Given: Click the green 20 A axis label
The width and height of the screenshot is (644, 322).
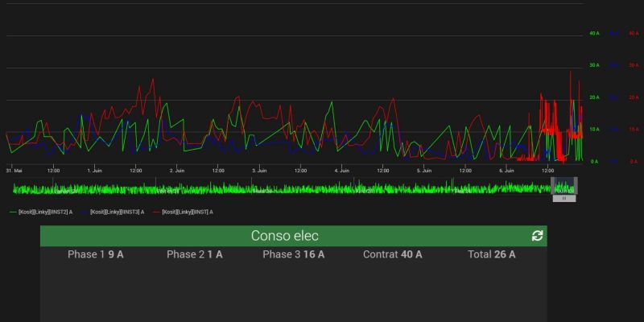Looking at the screenshot, I should coord(594,97).
